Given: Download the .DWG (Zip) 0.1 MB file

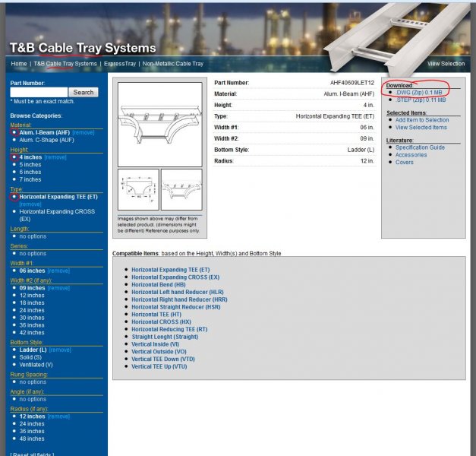Looking at the screenshot, I should (419, 93).
